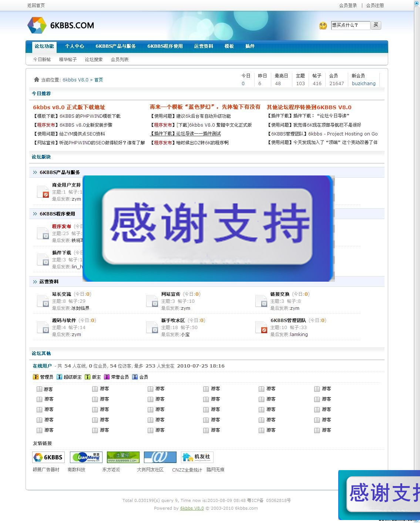Screen dimensions: 420x523
Task: Open the 链接交换 board title
Action: coord(280,294)
